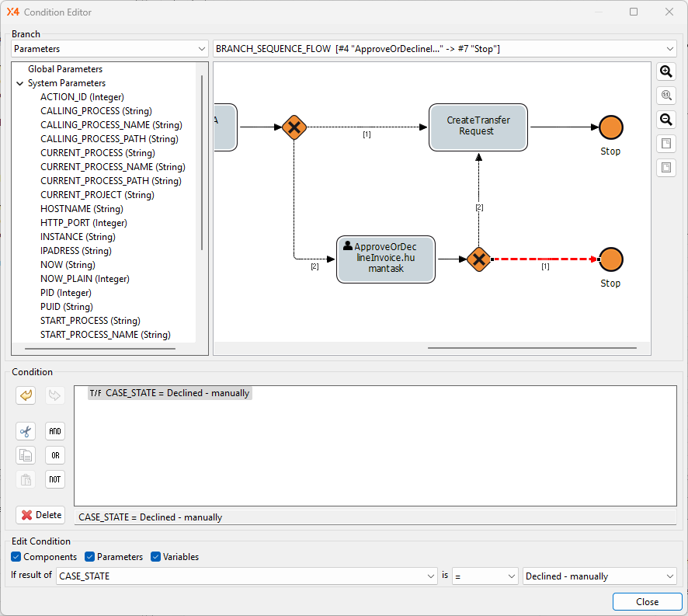
Task: Insert a NOT operator
Action: coord(54,479)
